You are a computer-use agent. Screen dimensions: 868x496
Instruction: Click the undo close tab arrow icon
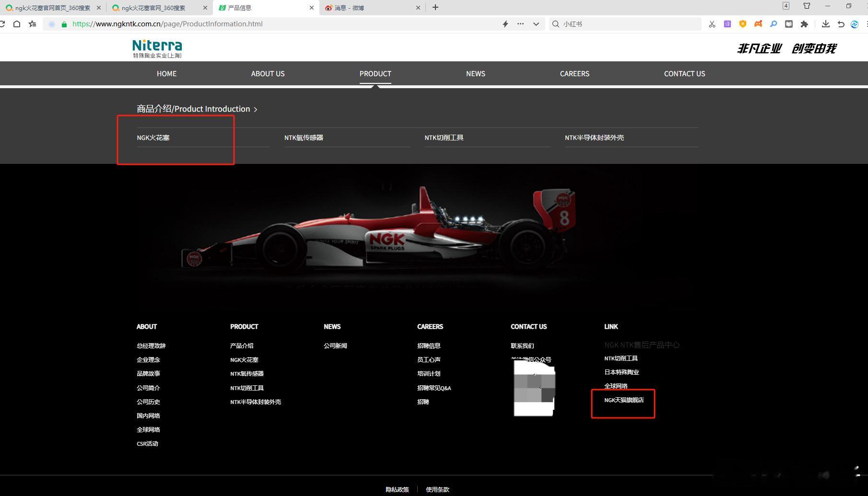click(841, 24)
